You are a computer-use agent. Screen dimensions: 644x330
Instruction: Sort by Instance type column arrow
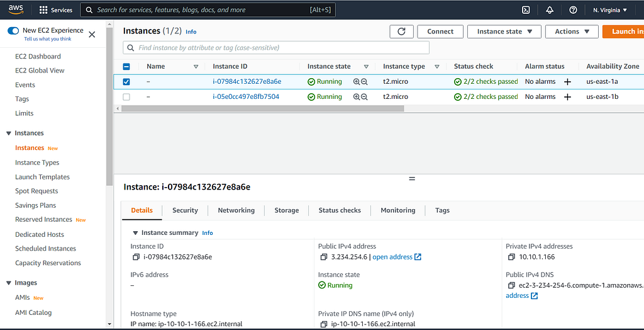pos(437,67)
